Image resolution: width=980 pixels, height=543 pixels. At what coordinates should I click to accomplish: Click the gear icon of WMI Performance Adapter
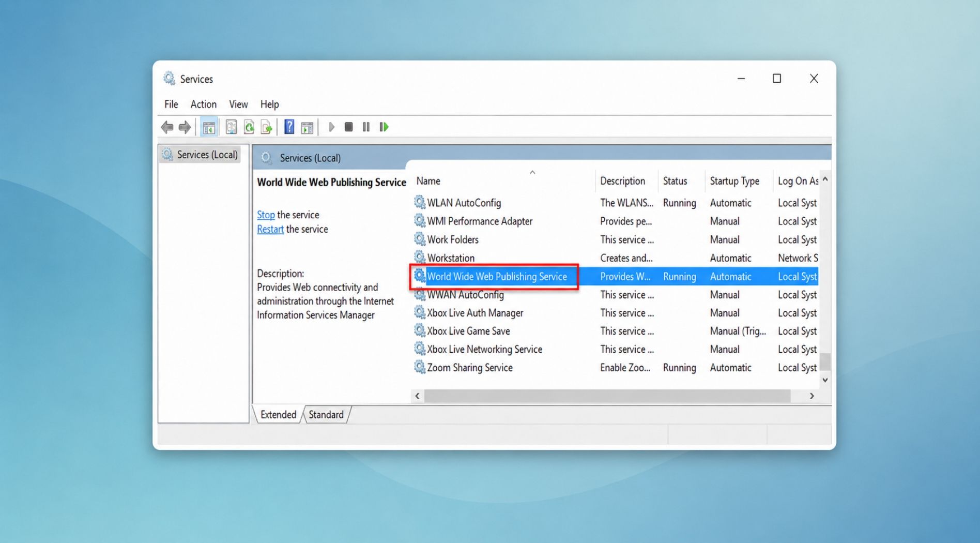point(420,221)
